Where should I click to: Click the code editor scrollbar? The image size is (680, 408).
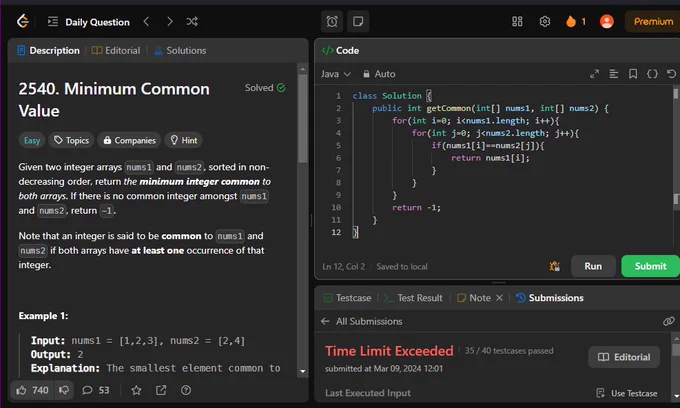coord(676,94)
